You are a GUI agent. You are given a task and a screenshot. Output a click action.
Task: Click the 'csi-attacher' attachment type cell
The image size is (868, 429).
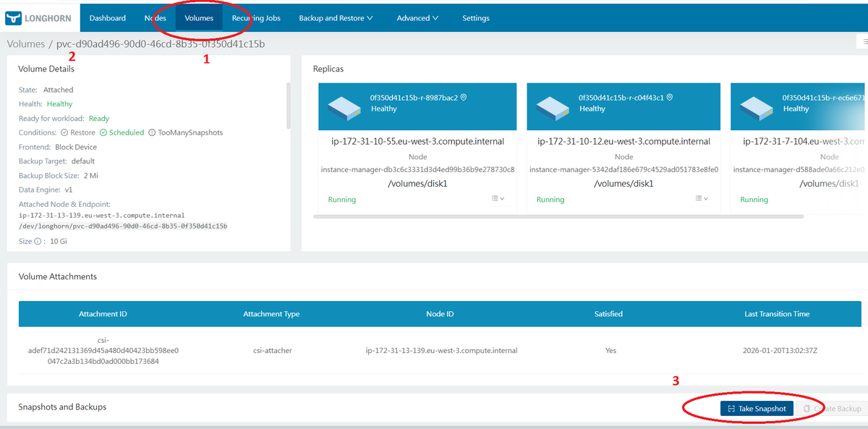271,351
